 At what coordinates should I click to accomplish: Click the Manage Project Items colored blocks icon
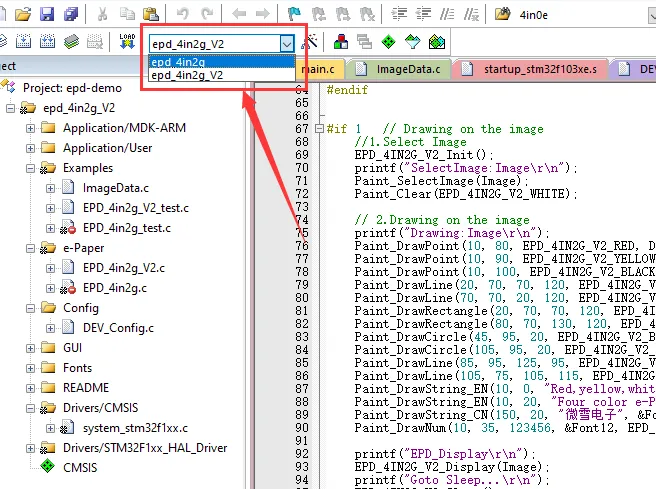(x=341, y=42)
